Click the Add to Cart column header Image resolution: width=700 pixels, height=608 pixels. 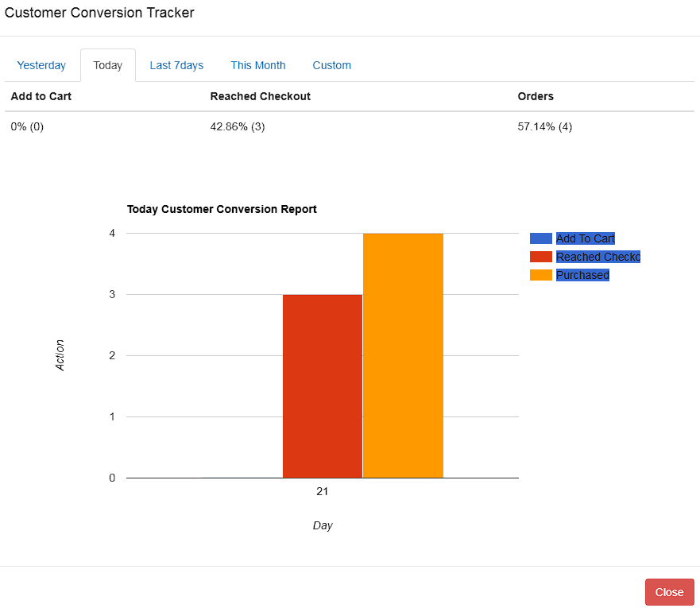(x=41, y=96)
